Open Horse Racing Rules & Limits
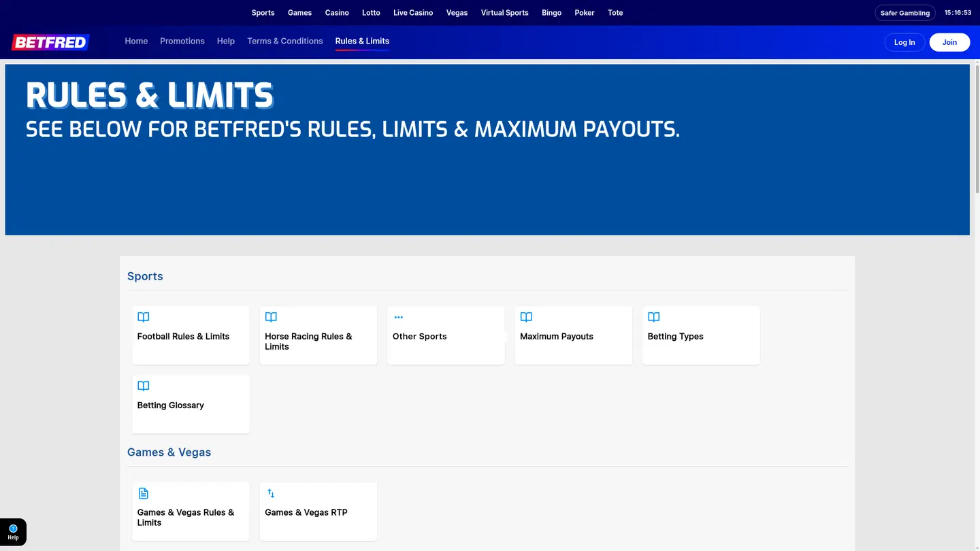 pos(318,335)
